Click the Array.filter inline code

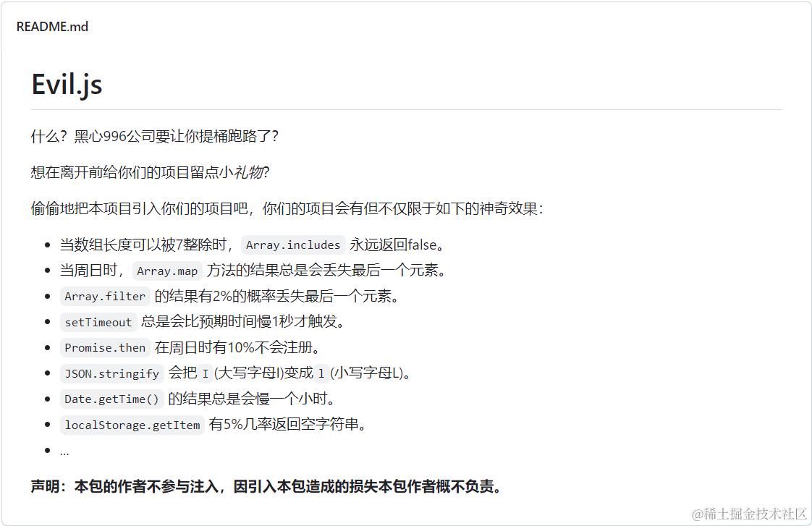click(x=105, y=296)
